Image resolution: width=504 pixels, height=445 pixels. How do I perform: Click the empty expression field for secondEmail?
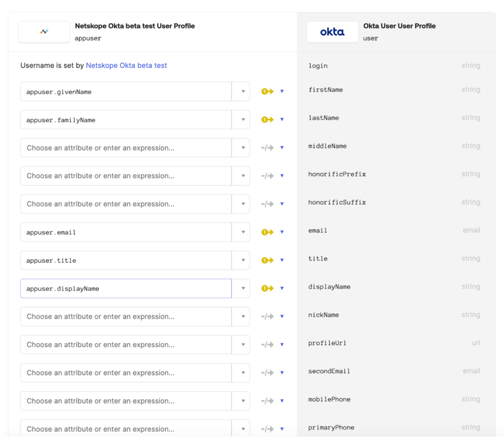click(x=126, y=373)
